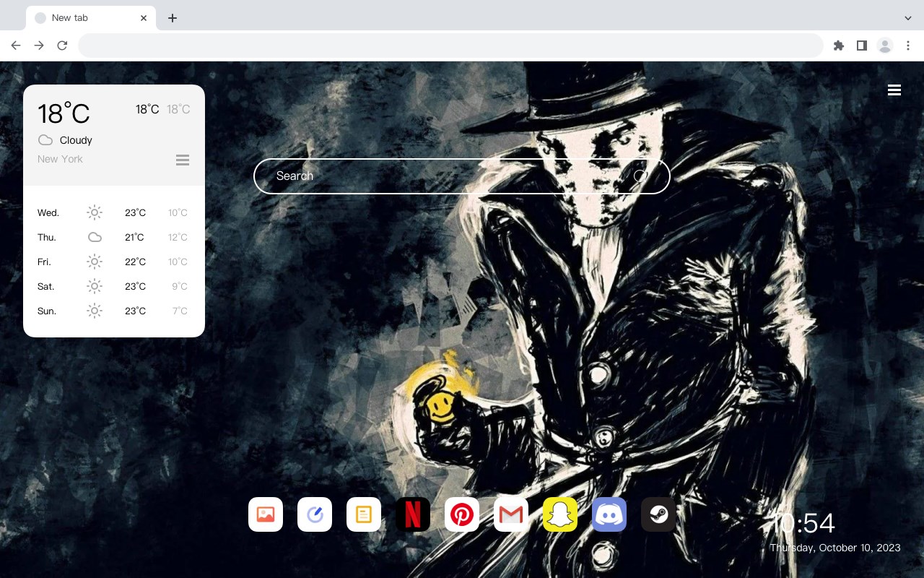
Task: Select the Sat. forecast row
Action: 114,286
